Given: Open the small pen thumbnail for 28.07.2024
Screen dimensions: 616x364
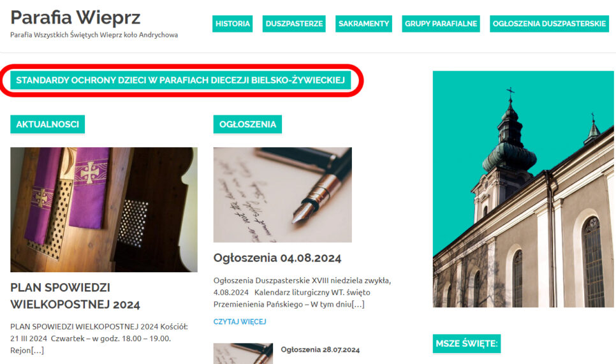Looking at the screenshot, I should pyautogui.click(x=243, y=353).
